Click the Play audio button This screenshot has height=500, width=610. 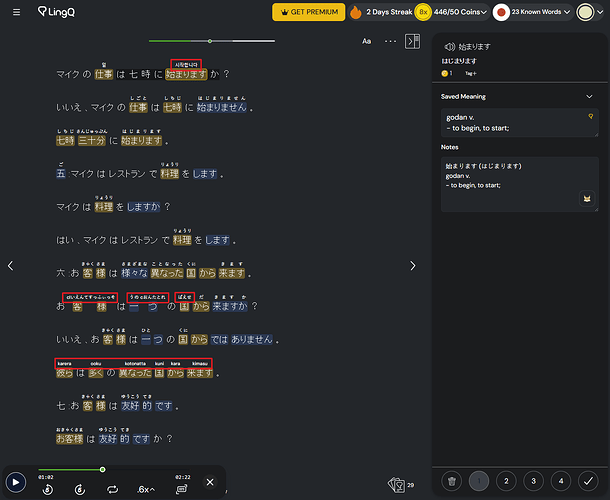click(16, 482)
